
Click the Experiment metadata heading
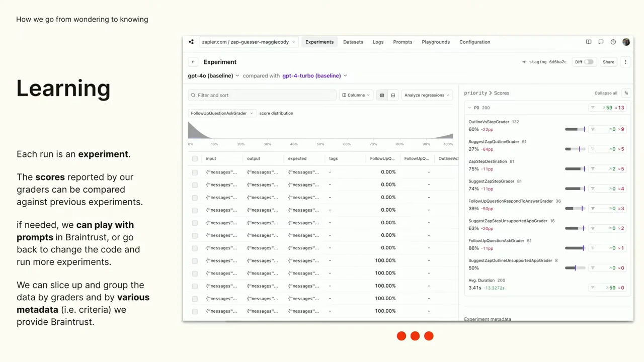[x=488, y=319]
